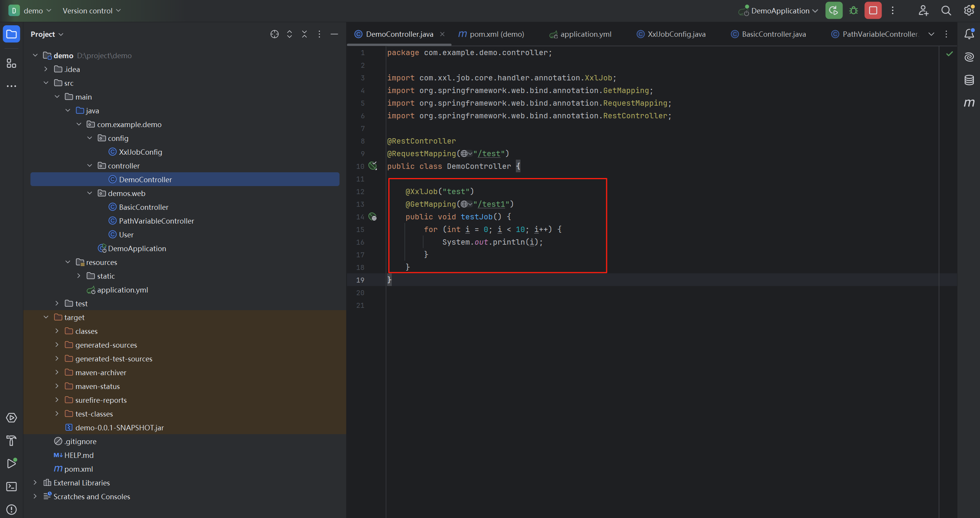Viewport: 980px width, 518px height.
Task: Rerun DemoApplication with green button
Action: (x=834, y=11)
